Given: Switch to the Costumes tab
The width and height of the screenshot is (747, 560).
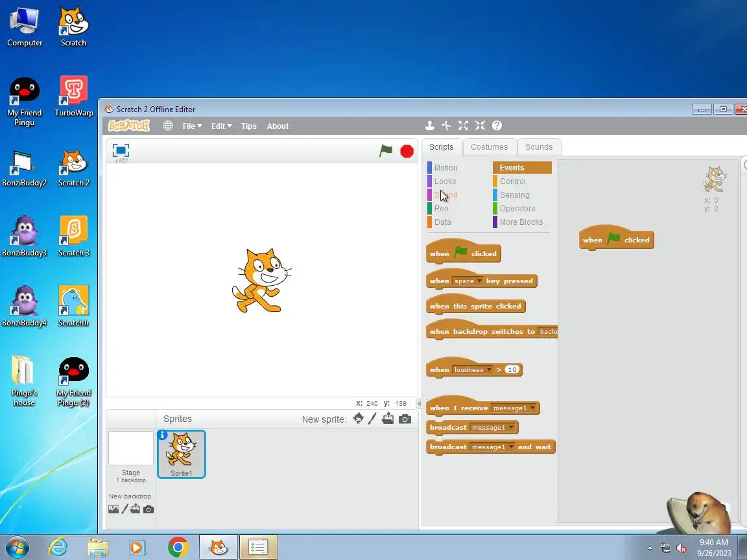Looking at the screenshot, I should coord(490,147).
